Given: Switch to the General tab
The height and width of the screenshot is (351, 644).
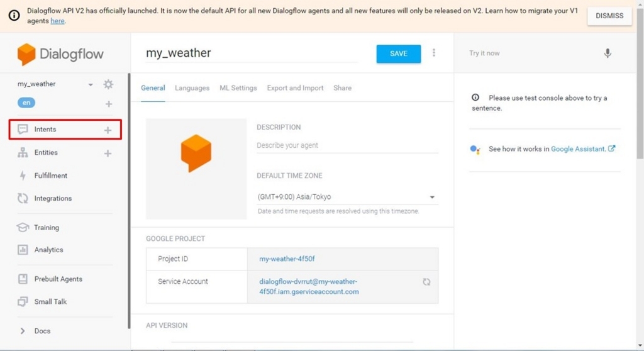Looking at the screenshot, I should (x=153, y=88).
